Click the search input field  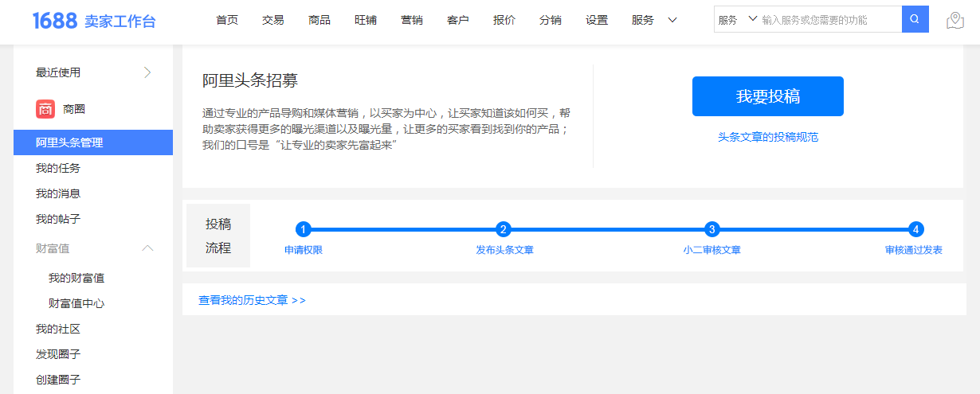click(x=829, y=20)
